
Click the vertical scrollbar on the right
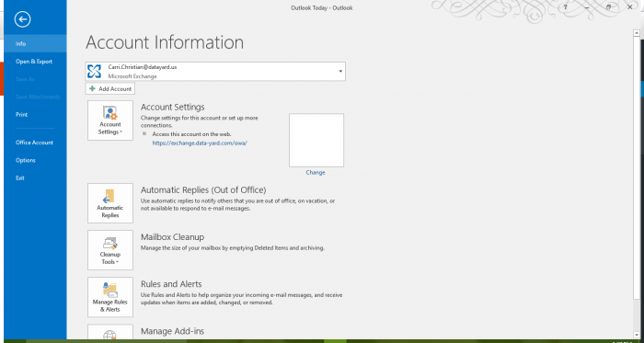637,184
